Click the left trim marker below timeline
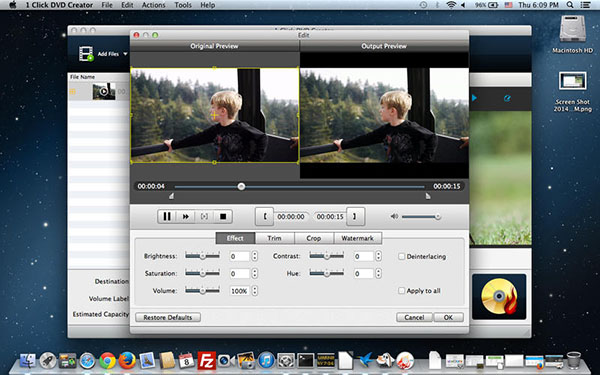The image size is (600, 375). coord(171,196)
